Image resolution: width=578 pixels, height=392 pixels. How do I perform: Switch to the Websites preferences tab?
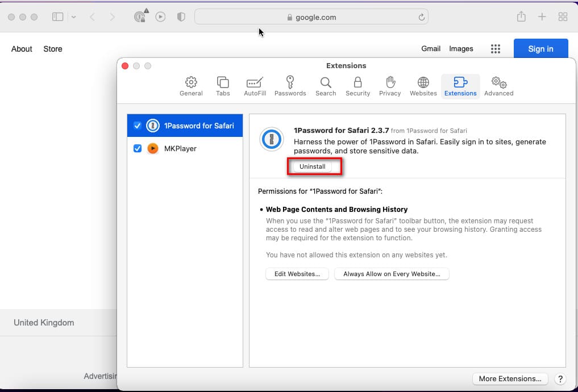(x=423, y=86)
